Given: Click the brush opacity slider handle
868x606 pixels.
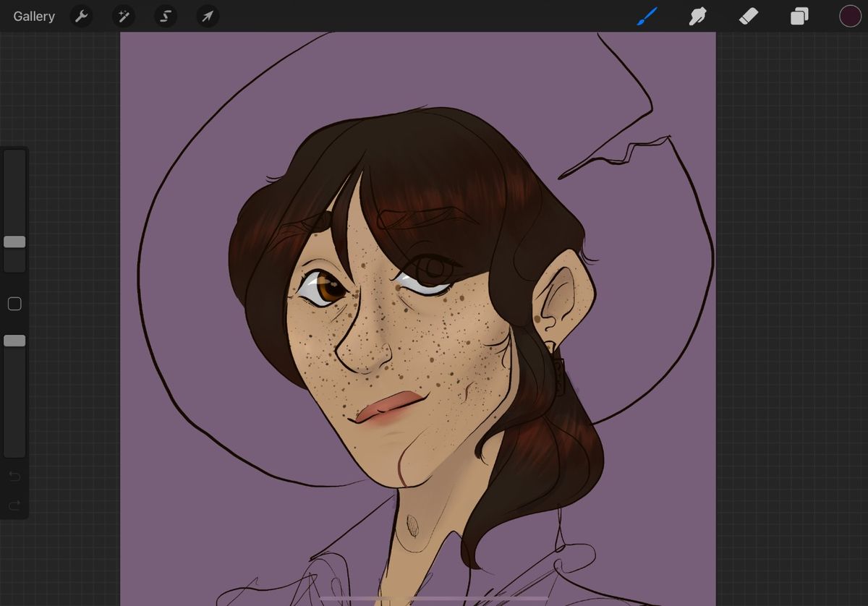Looking at the screenshot, I should click(x=14, y=340).
